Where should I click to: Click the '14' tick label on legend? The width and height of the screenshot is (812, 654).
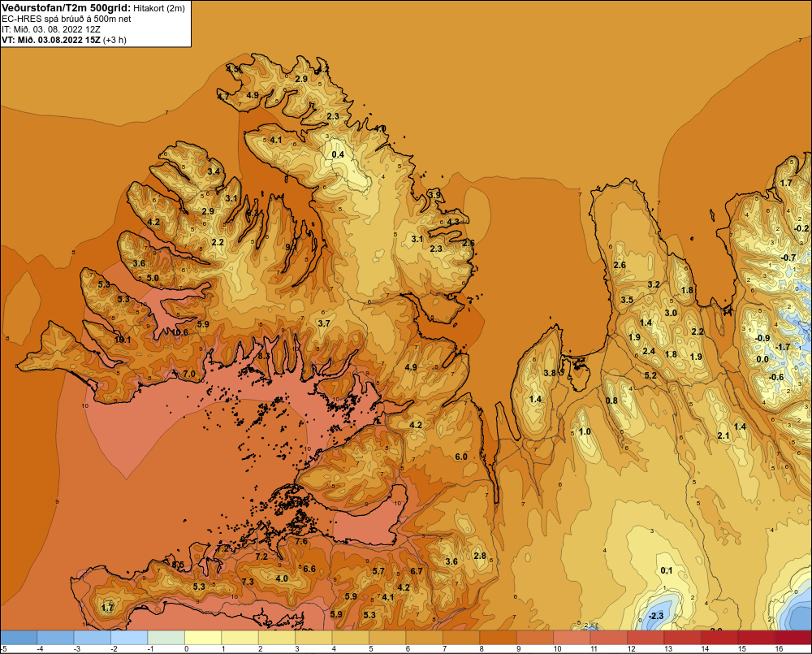(x=706, y=649)
